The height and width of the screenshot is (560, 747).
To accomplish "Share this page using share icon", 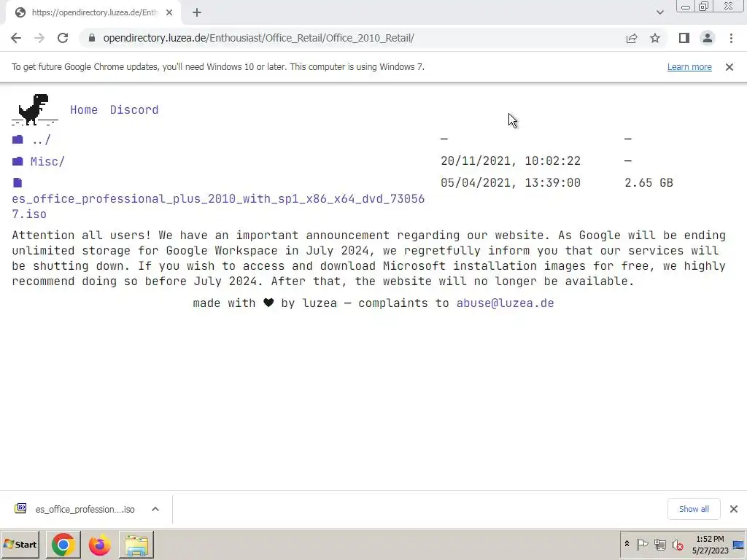I will pyautogui.click(x=632, y=38).
